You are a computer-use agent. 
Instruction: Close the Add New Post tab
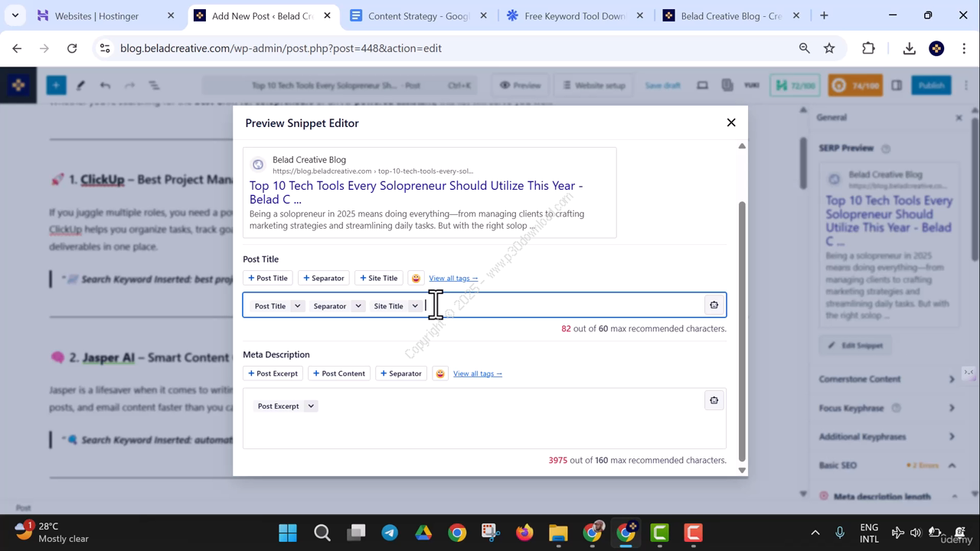click(x=327, y=15)
